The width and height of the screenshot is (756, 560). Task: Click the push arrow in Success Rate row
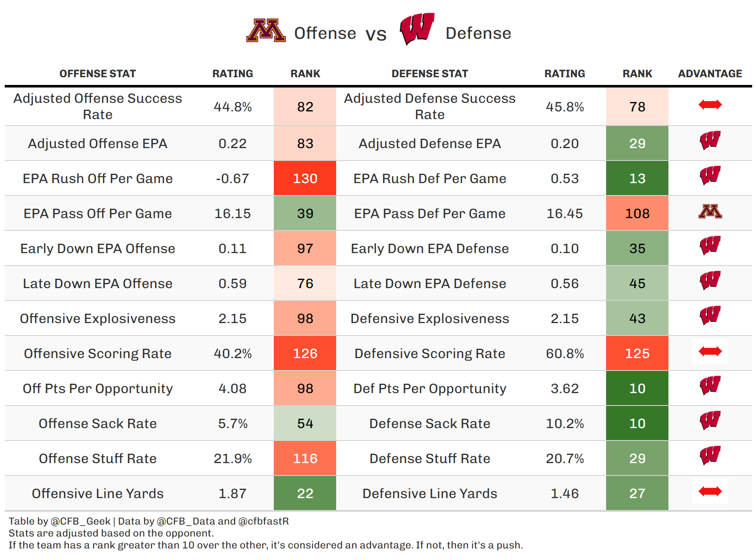click(710, 105)
